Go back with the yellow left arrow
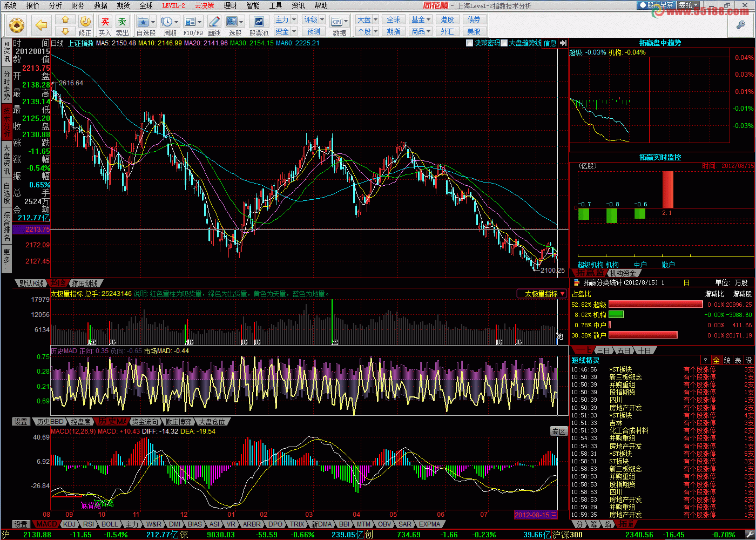The width and height of the screenshot is (756, 540). pos(41,25)
